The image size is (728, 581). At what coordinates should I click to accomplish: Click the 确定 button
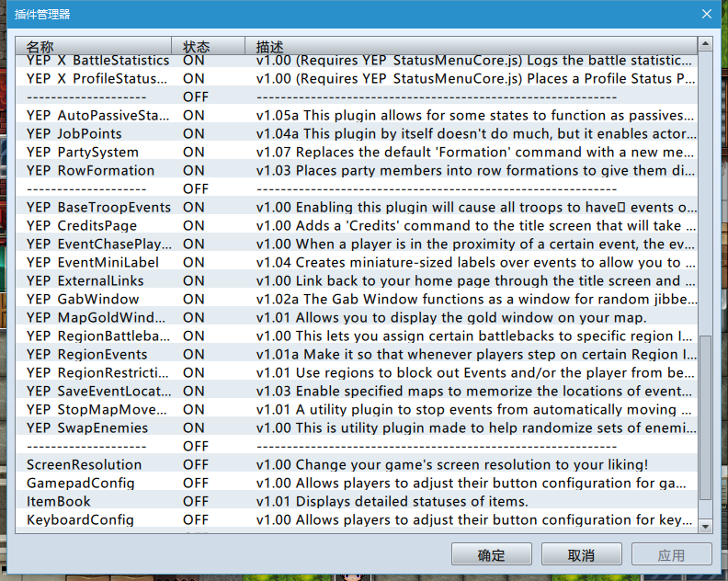coord(491,554)
